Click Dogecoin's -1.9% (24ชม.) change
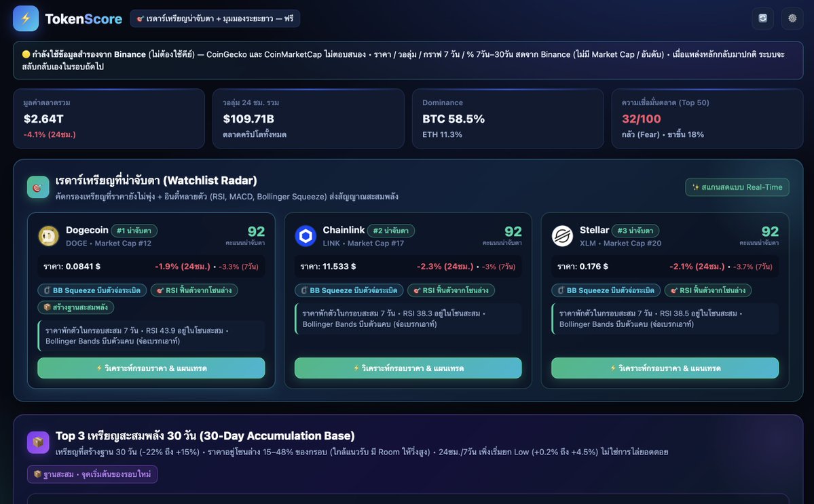The width and height of the screenshot is (814, 504). (x=183, y=267)
